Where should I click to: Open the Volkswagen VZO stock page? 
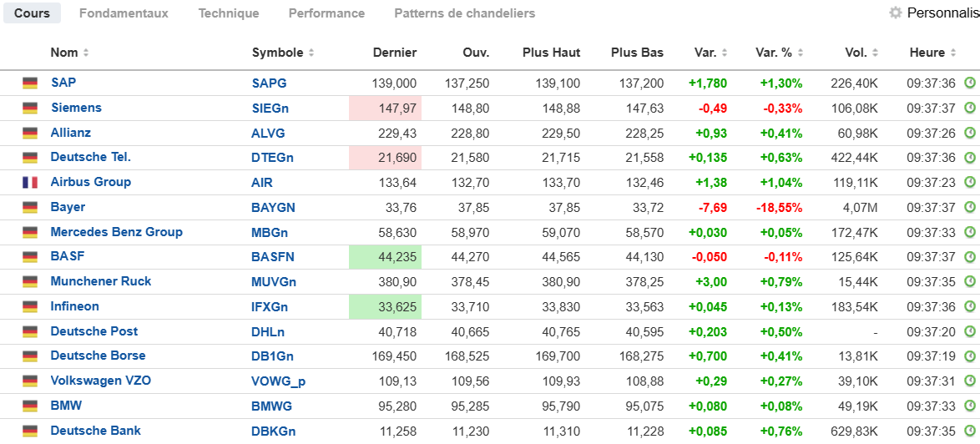click(x=101, y=381)
